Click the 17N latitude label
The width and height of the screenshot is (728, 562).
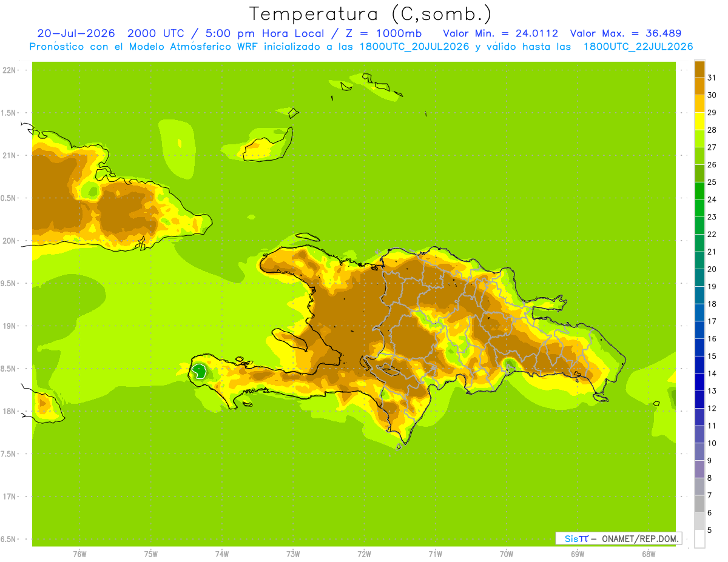tap(8, 497)
